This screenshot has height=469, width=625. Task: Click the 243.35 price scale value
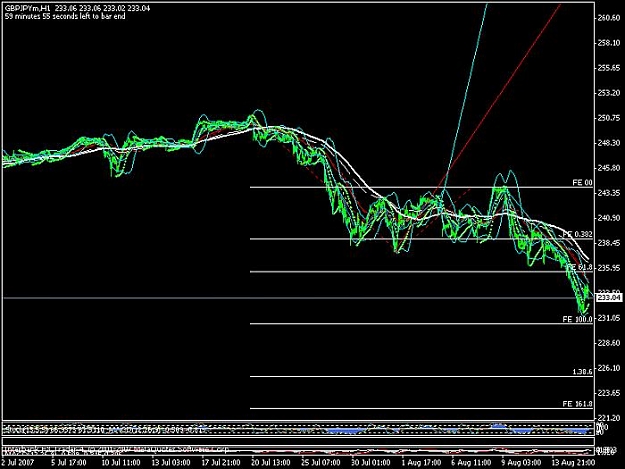tap(609, 193)
